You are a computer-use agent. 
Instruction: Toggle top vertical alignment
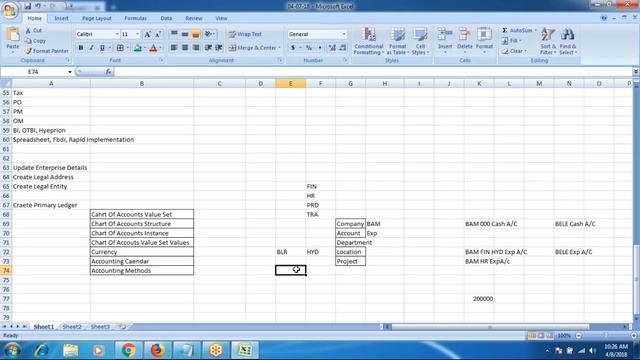coord(174,34)
